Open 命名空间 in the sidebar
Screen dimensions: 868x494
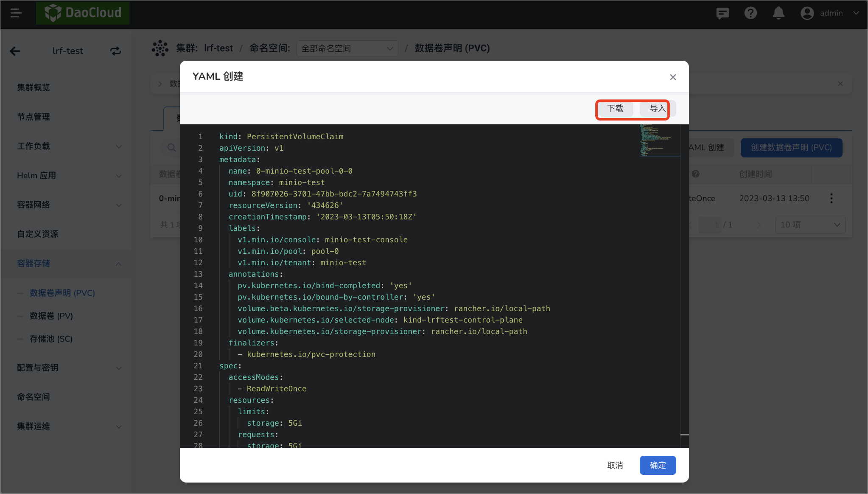click(34, 397)
